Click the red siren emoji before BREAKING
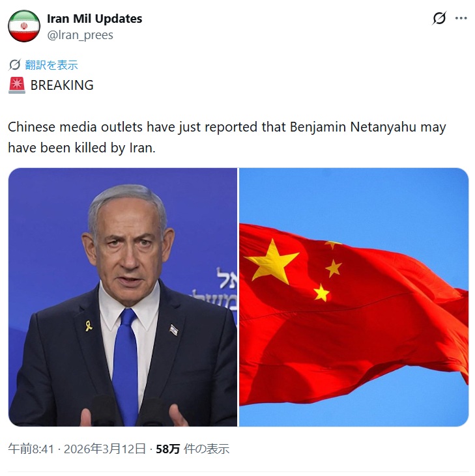475x476 pixels. (17, 85)
